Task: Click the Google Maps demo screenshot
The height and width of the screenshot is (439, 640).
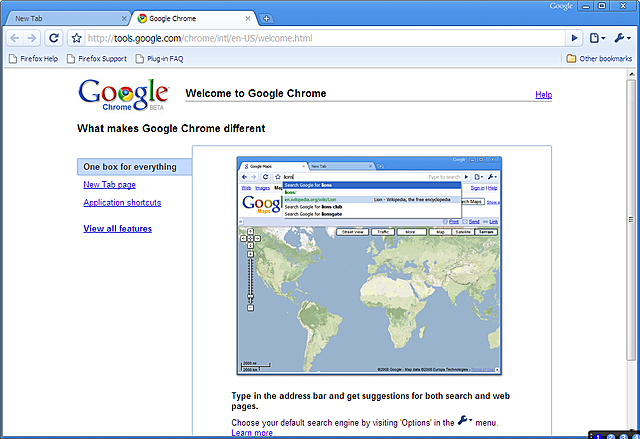Action: [x=369, y=266]
